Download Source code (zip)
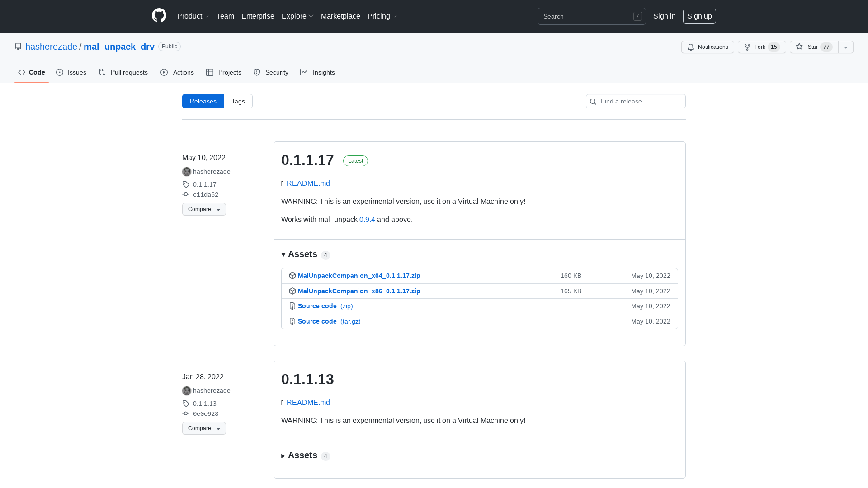 pyautogui.click(x=325, y=306)
